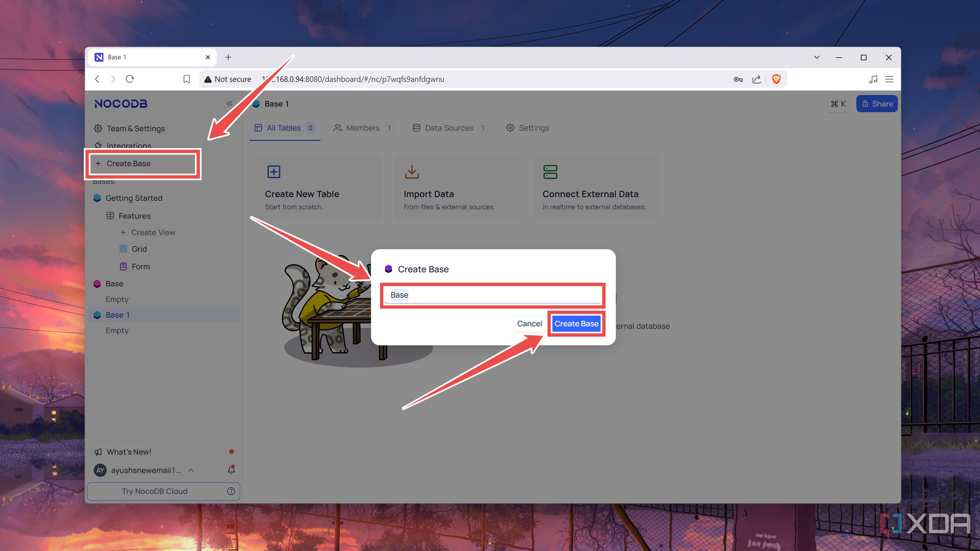Open Team & Settings in the sidebar

tap(136, 128)
